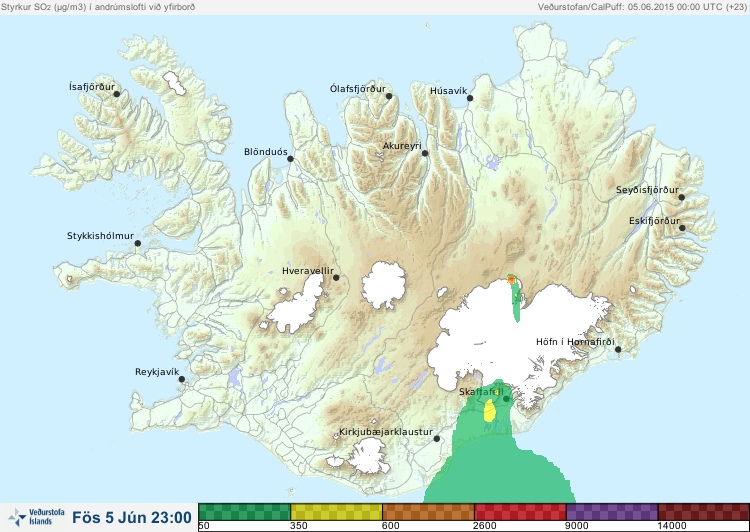Click the Veðurstofa Íslands logo
The image size is (750, 532).
click(36, 517)
